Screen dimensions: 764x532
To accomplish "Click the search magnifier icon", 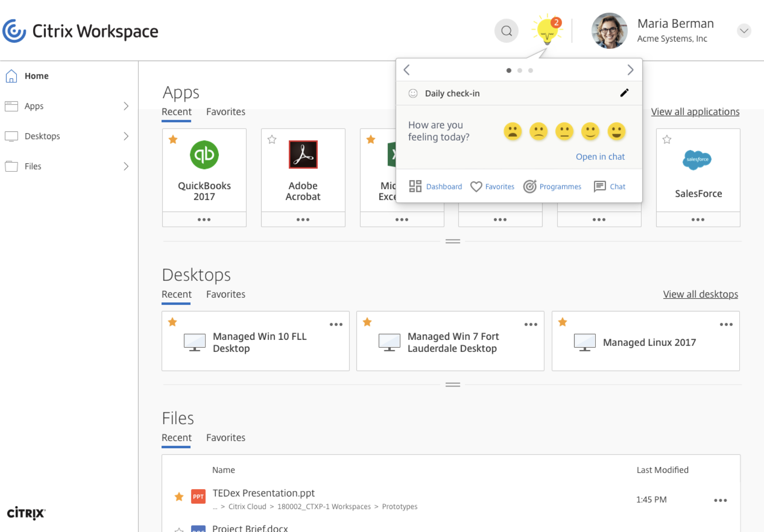I will tap(506, 31).
